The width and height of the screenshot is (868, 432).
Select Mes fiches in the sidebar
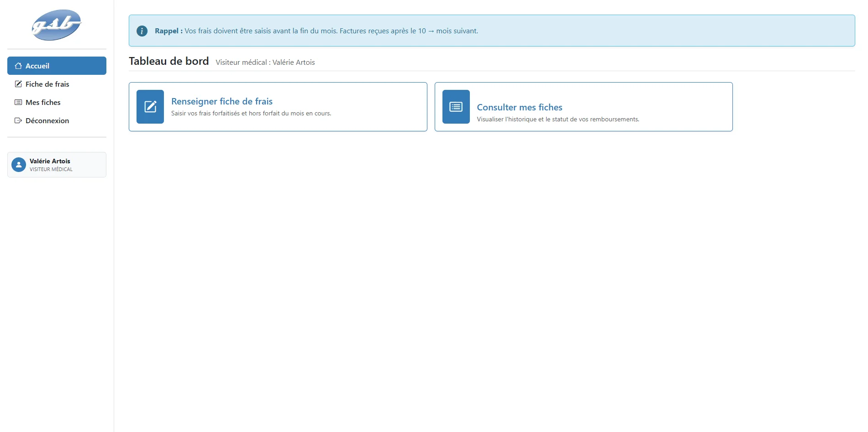pos(43,102)
